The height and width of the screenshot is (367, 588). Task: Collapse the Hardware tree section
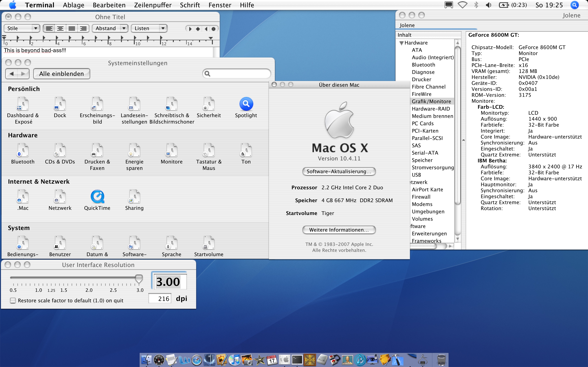click(401, 43)
